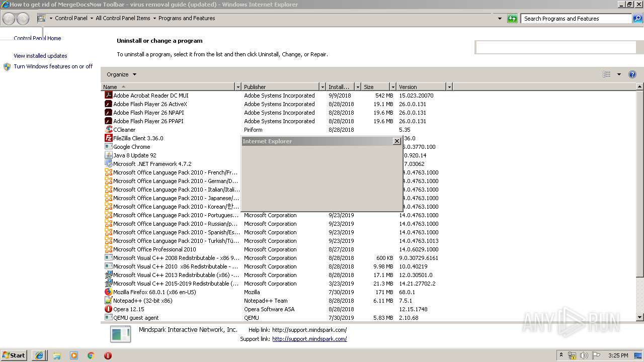Open the Publisher column filter dropdown

click(x=323, y=87)
